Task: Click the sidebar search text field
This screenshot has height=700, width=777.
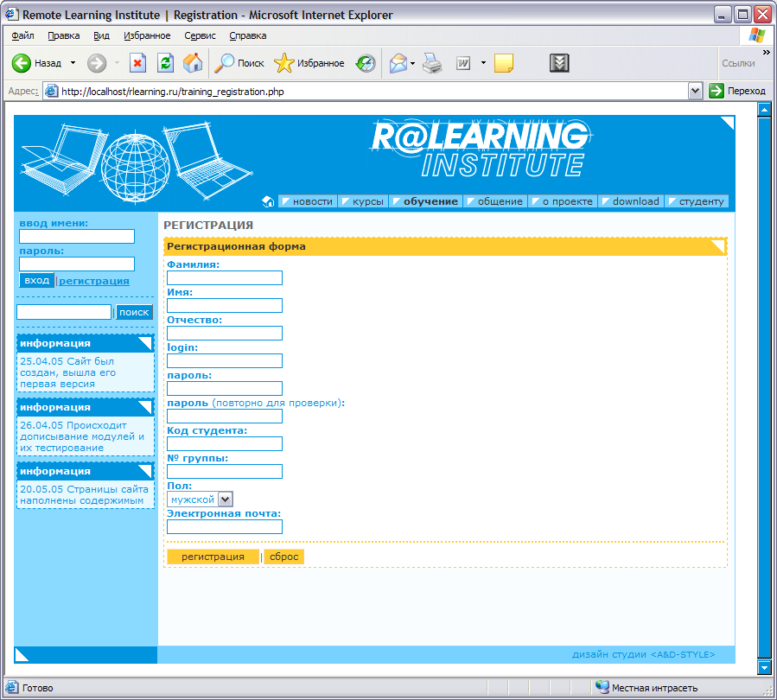Action: tap(64, 312)
